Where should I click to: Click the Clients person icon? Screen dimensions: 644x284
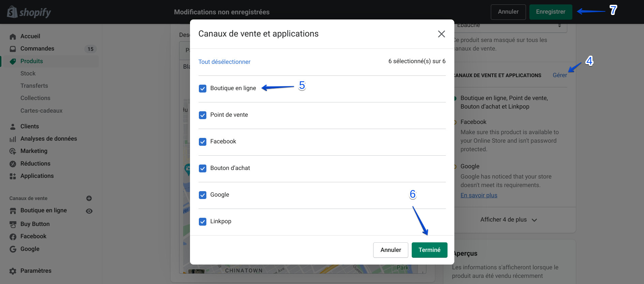[13, 127]
